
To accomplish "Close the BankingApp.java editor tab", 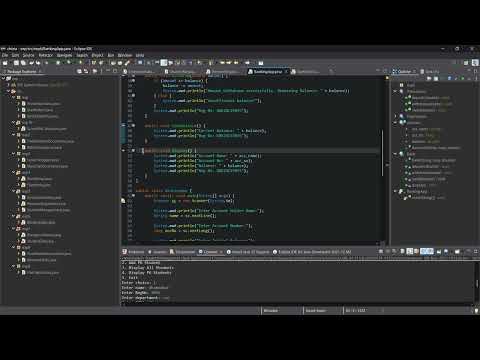I will [x=286, y=71].
